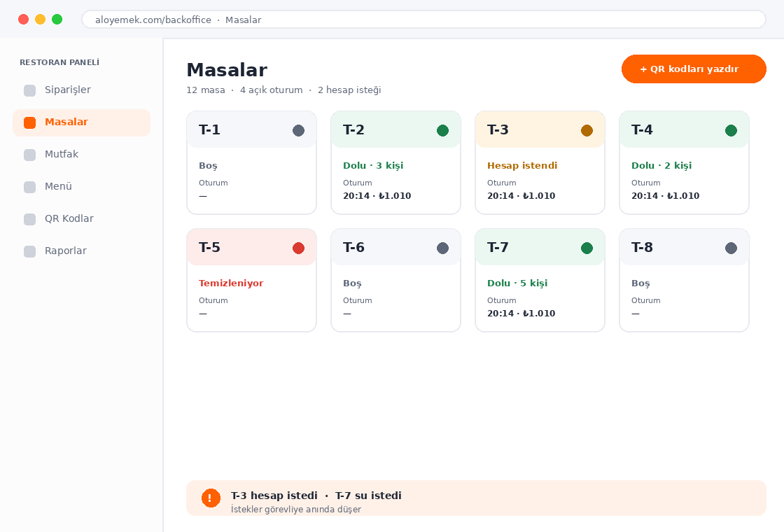Viewport: 784px width, 532px height.
Task: Click the green status dot on T-4
Action: pyautogui.click(x=731, y=130)
